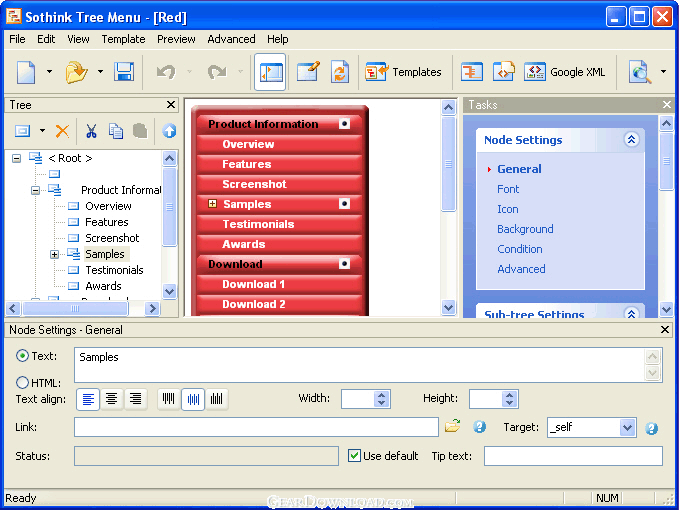The width and height of the screenshot is (680, 510).
Task: Click the blue move up arrow icon
Action: pos(169,131)
